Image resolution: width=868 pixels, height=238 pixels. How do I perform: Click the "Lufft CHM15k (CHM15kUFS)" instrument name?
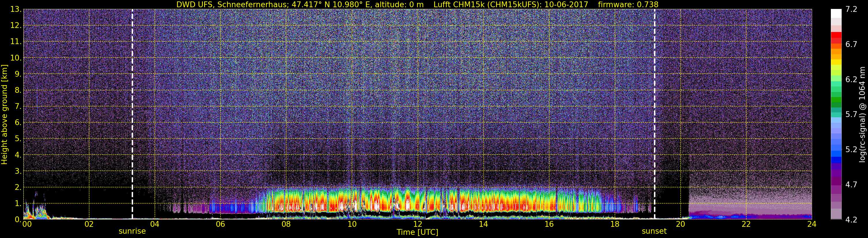(487, 4)
